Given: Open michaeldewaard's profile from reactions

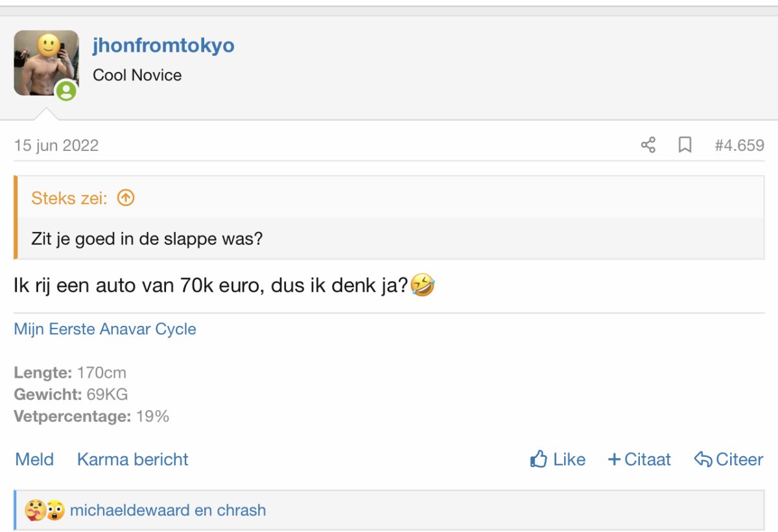Looking at the screenshot, I should coord(130,511).
